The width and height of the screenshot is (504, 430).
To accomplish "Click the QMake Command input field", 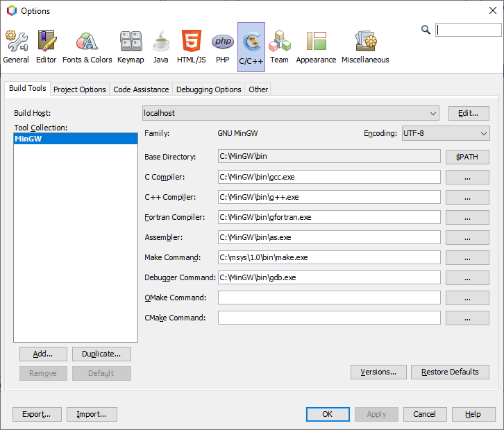I will tap(329, 298).
